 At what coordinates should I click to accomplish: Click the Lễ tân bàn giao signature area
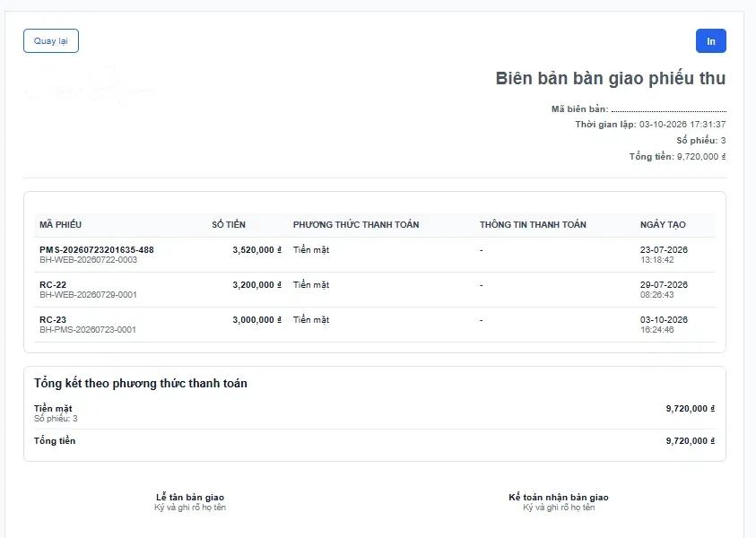[x=190, y=502]
